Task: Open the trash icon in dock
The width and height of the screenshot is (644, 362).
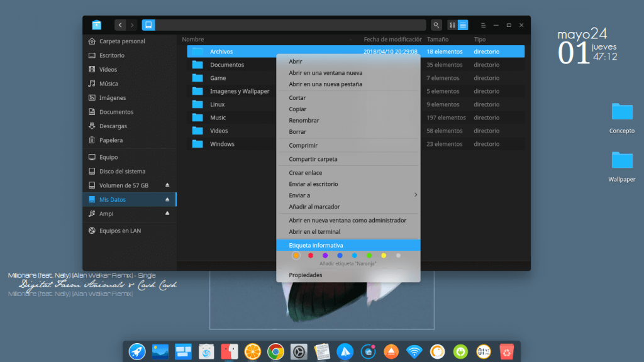Action: [506, 351]
